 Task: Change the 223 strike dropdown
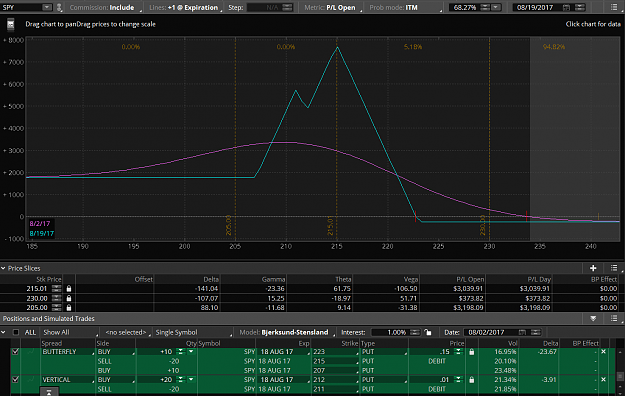(x=335, y=352)
